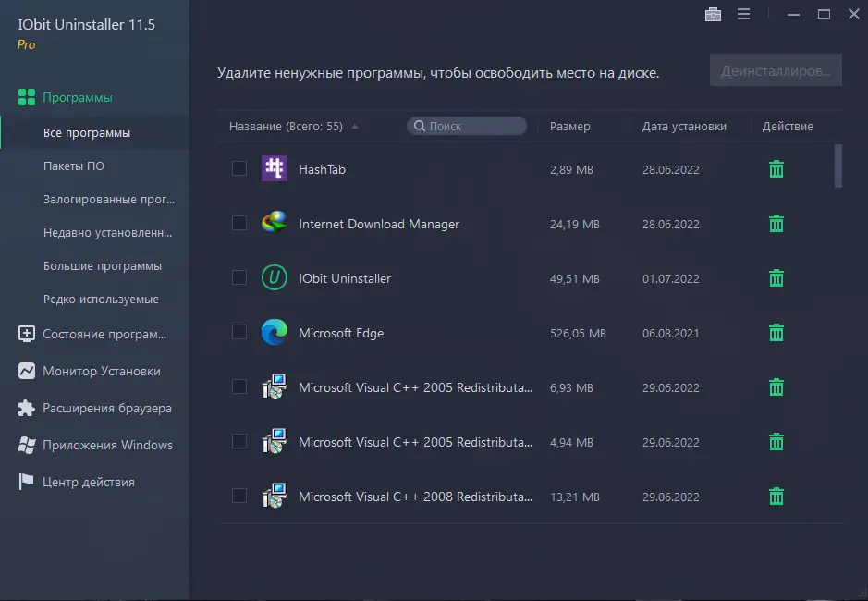Select the Microsoft Edge checkbox
The height and width of the screenshot is (601, 868).
[239, 332]
